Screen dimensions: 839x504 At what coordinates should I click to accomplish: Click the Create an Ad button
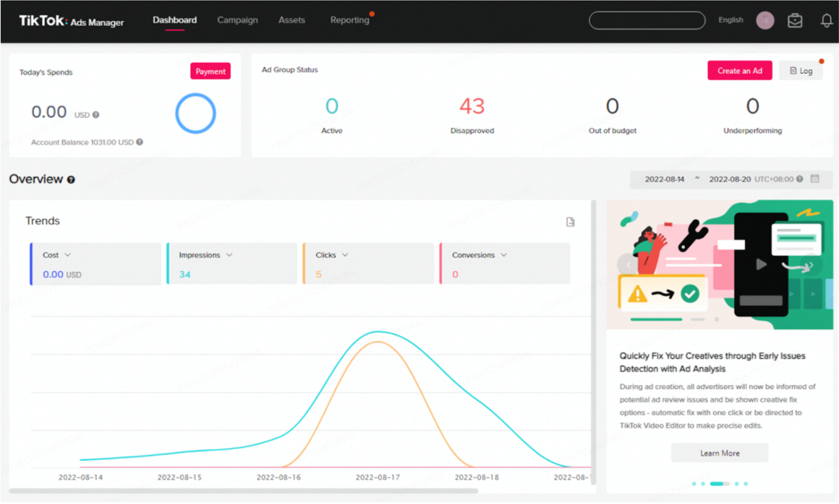(x=740, y=71)
